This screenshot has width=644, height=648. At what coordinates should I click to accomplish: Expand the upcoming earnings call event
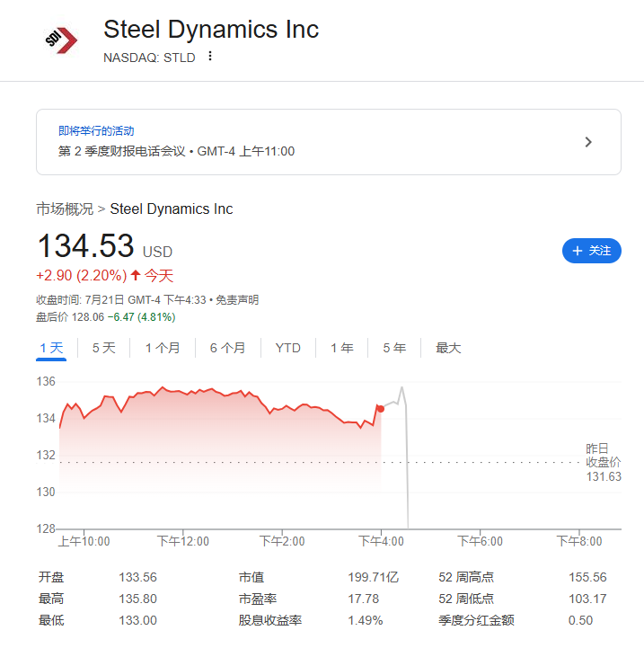(x=588, y=142)
